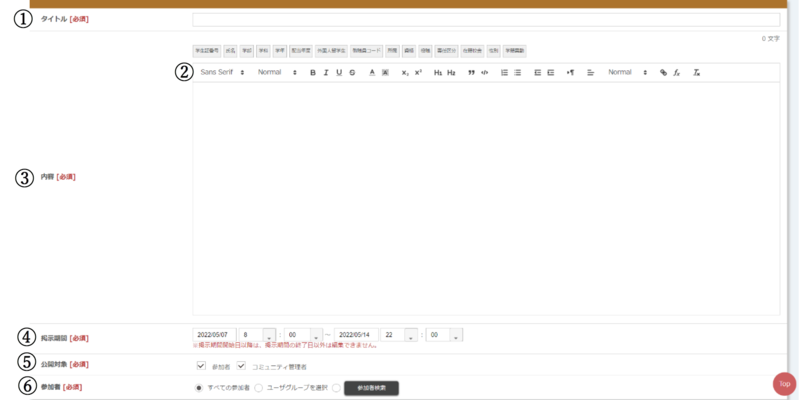The image size is (800, 400).
Task: Toggle bold formatting in editor toolbar
Action: point(313,73)
